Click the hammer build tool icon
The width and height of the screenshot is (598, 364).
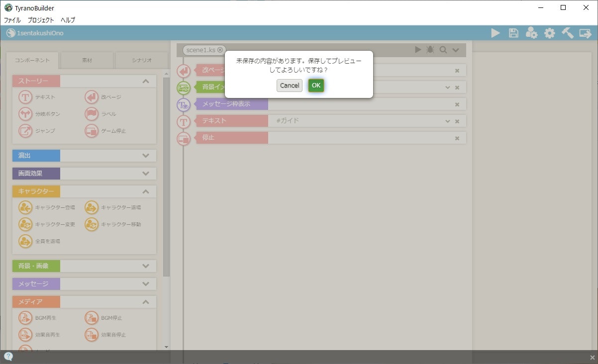coord(567,33)
